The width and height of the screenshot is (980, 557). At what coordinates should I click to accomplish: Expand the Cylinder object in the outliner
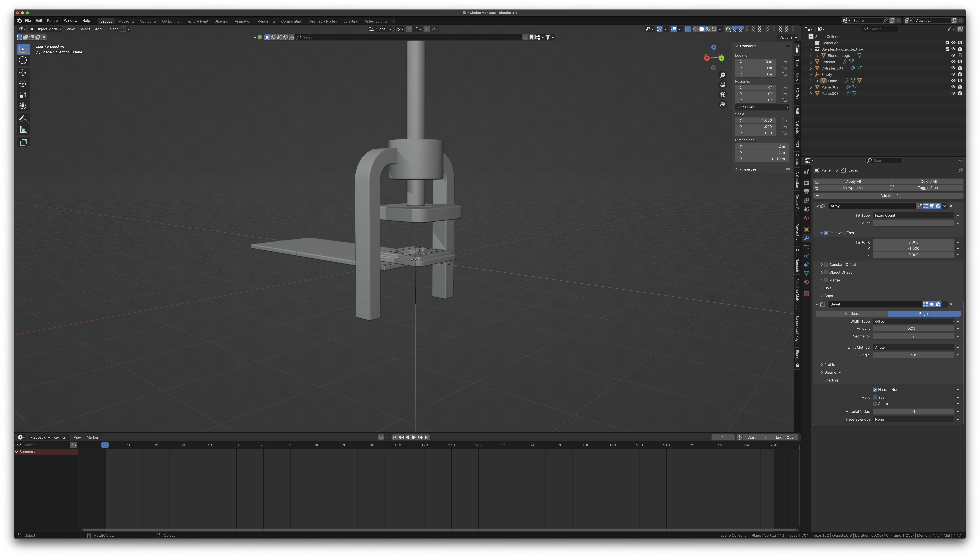tap(811, 62)
